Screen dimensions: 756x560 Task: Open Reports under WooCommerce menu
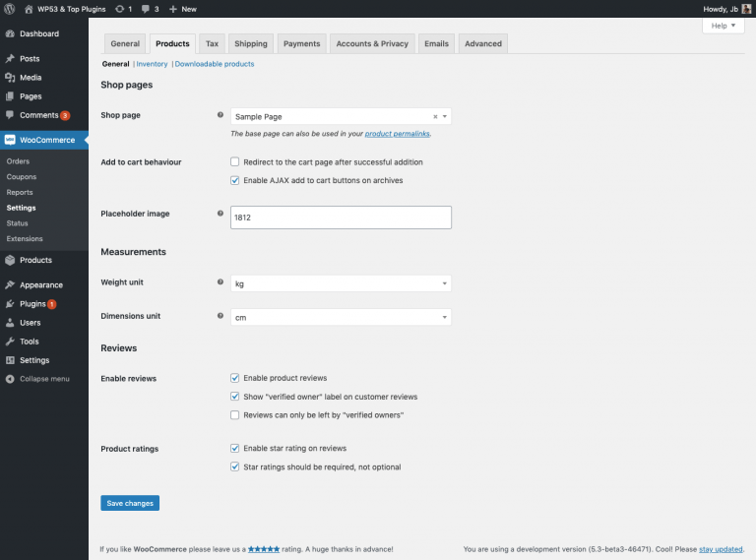click(20, 192)
